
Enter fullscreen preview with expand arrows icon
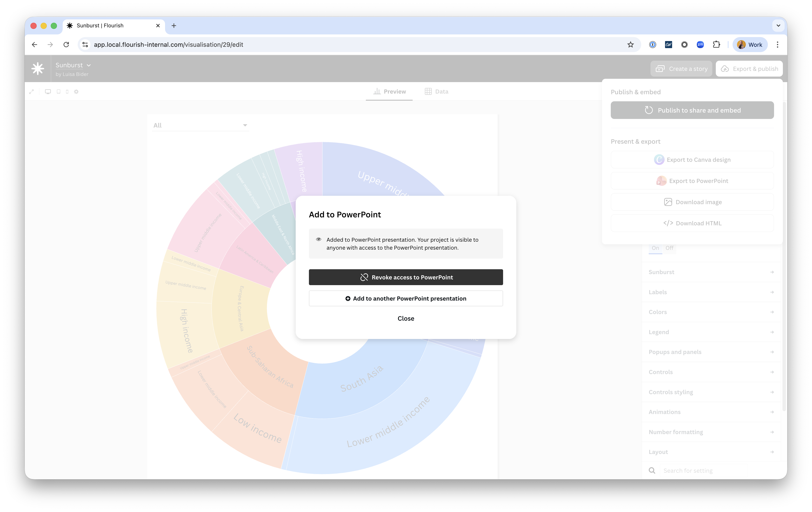(x=31, y=92)
